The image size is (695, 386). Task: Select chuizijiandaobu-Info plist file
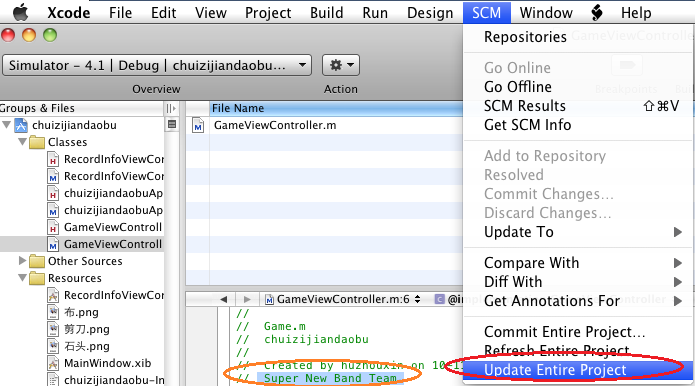pos(105,380)
